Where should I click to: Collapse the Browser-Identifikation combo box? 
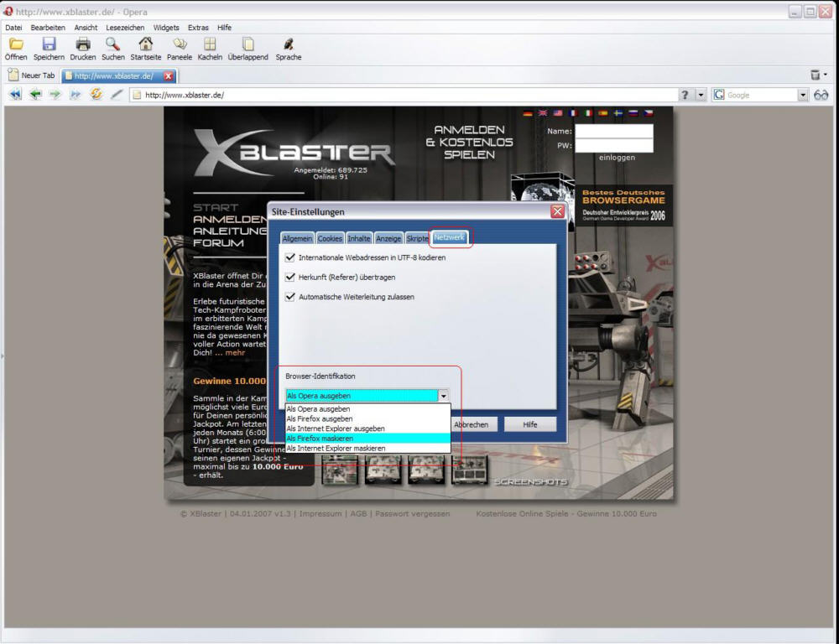(x=443, y=396)
